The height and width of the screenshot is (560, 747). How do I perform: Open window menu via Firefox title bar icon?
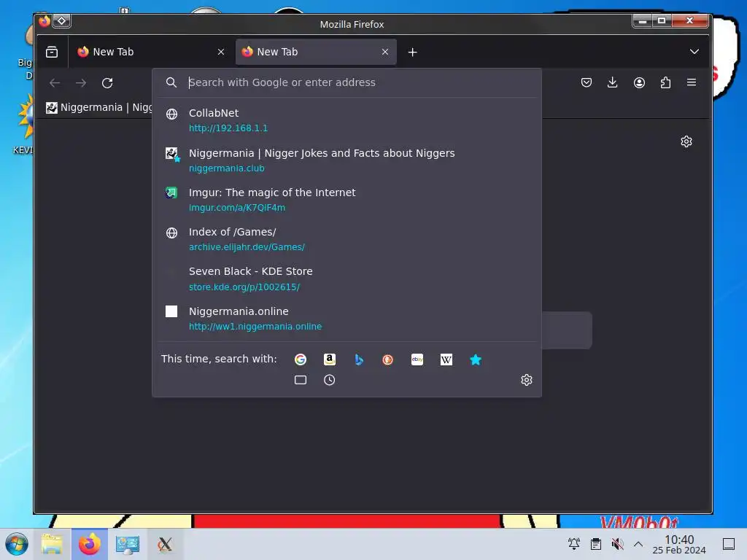(x=44, y=21)
